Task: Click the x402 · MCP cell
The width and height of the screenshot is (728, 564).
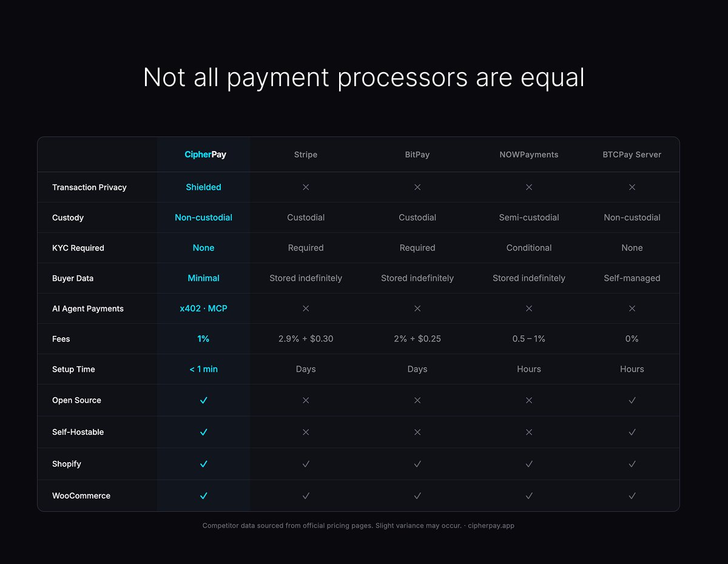Action: click(x=204, y=309)
